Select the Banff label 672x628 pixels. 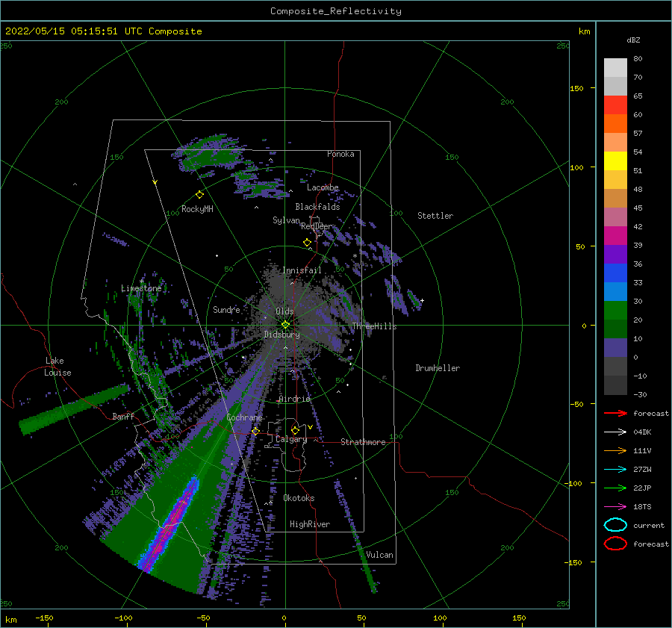123,416
